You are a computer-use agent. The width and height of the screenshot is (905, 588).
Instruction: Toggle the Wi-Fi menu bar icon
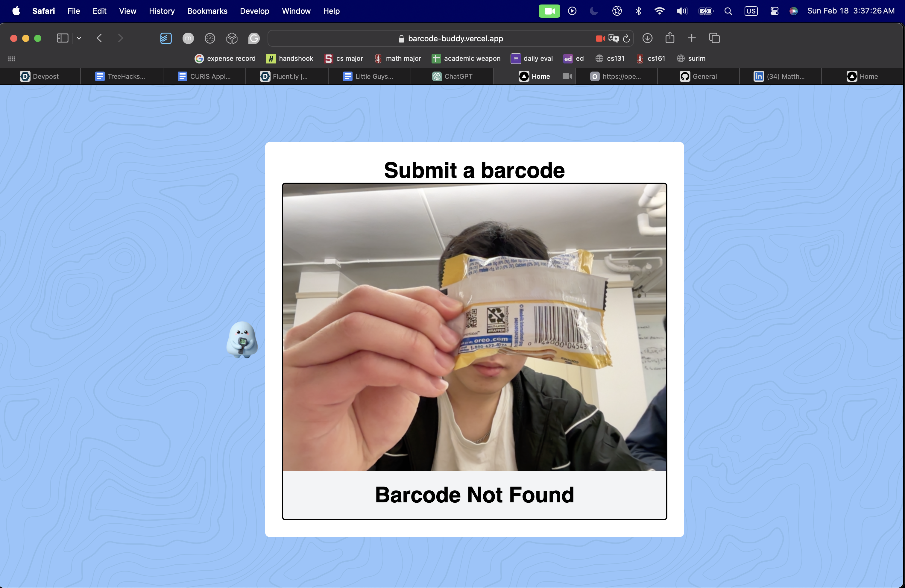point(659,11)
